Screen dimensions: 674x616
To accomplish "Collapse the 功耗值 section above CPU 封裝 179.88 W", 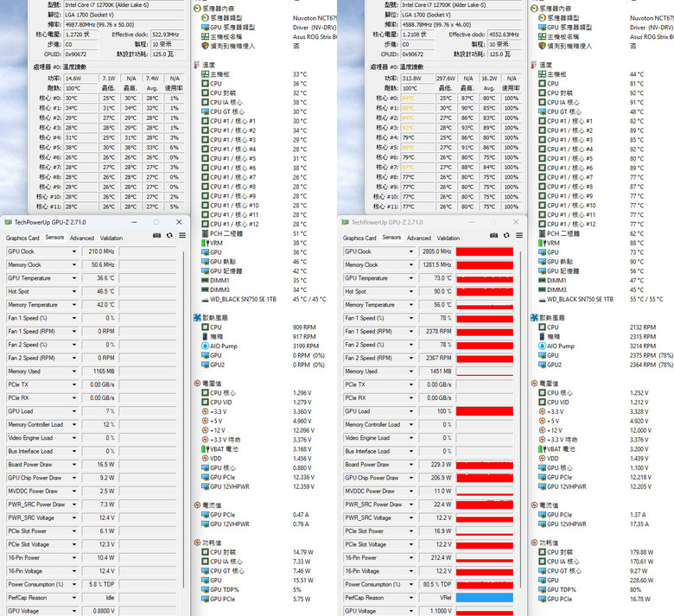I will pyautogui.click(x=534, y=543).
